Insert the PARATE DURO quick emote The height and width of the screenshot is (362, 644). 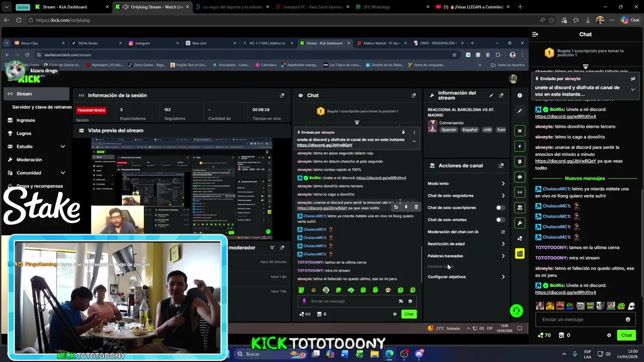pos(590,306)
